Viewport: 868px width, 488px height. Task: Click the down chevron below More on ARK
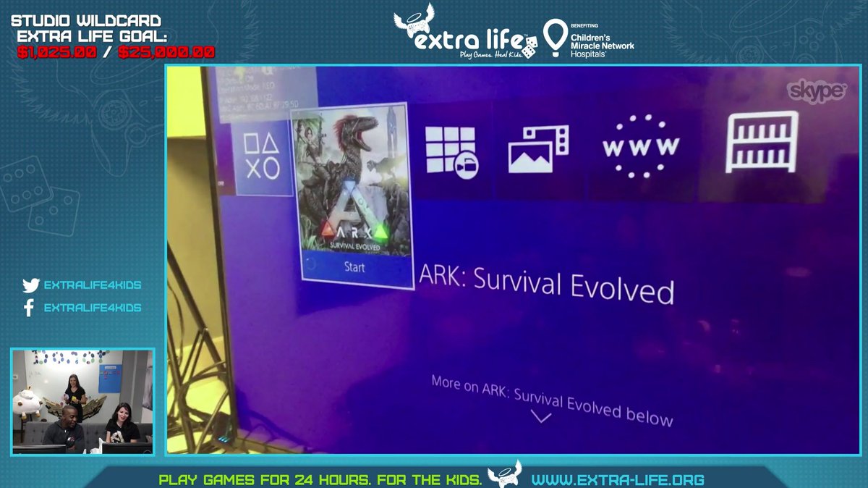tap(540, 417)
